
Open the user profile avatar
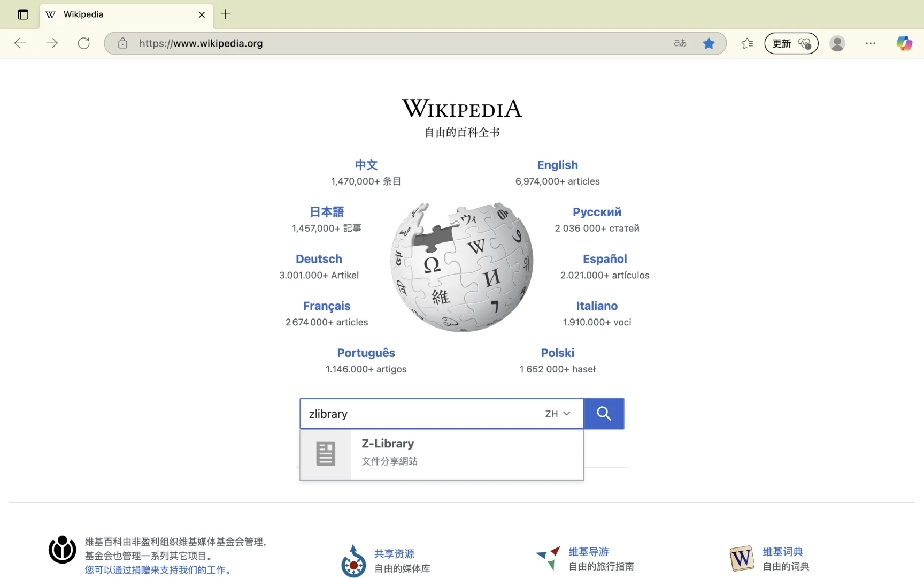click(837, 43)
